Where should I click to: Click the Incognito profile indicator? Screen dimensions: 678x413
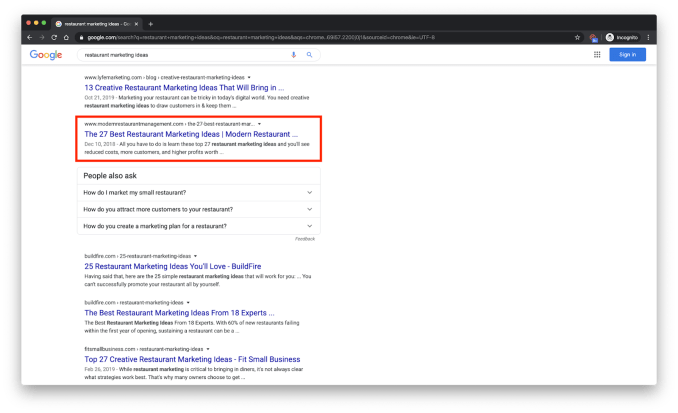(x=622, y=38)
